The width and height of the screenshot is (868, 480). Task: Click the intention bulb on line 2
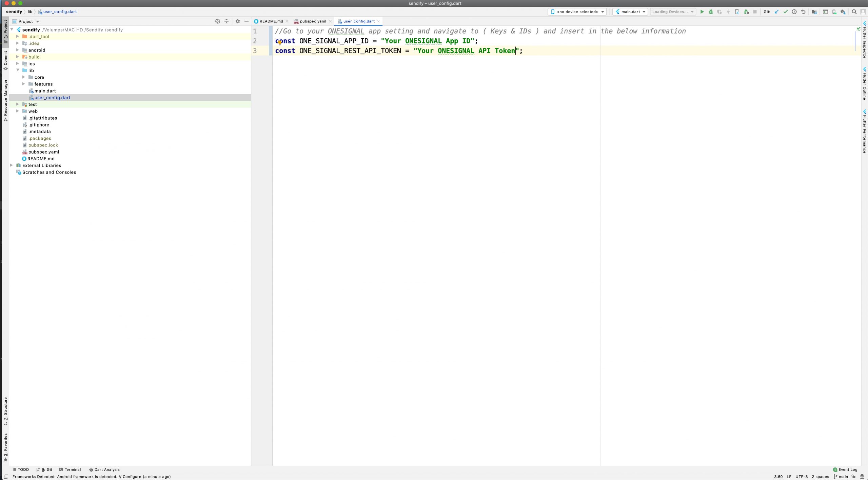tap(280, 42)
